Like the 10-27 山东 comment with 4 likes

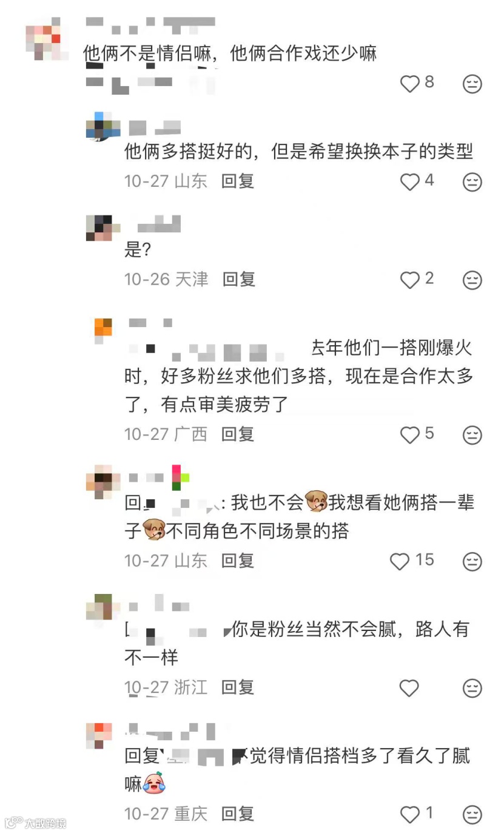coord(410,181)
